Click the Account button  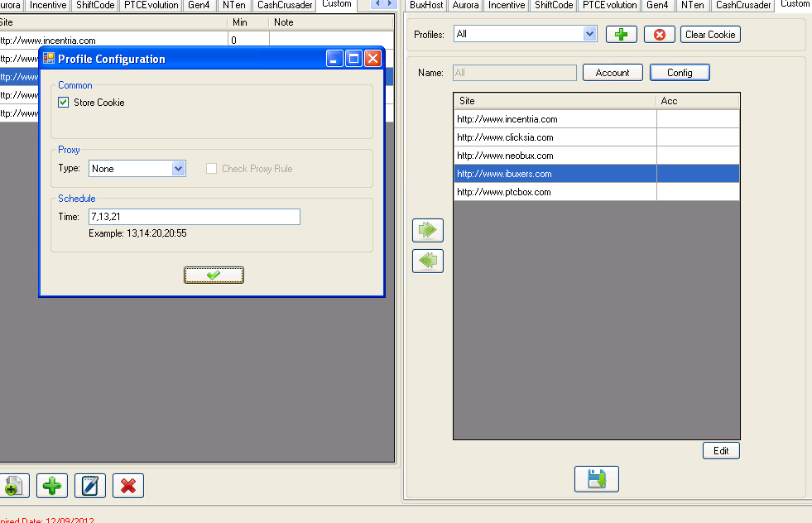click(613, 73)
